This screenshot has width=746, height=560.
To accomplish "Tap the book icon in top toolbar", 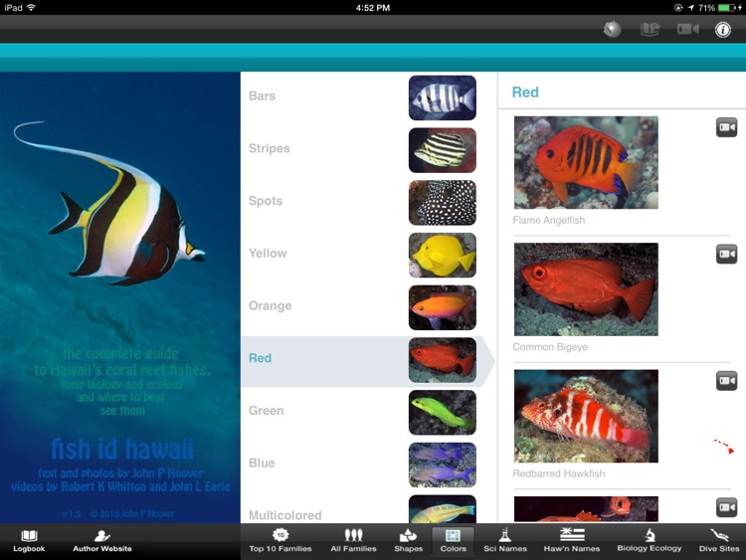I will pos(650,29).
